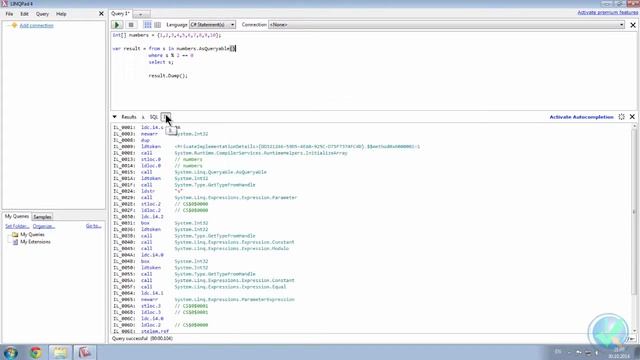
Task: Open the new query tab plus button
Action: [x=141, y=14]
